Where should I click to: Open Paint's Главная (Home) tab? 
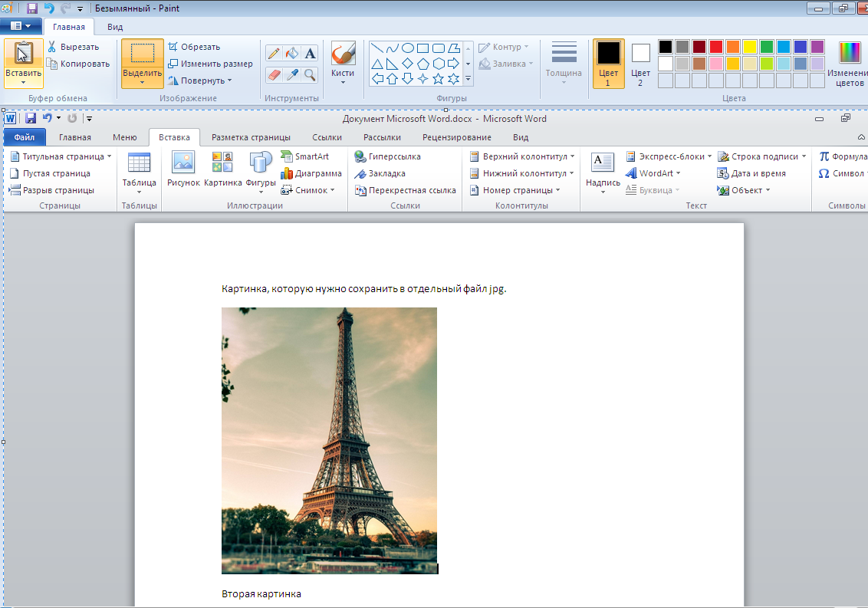click(69, 27)
